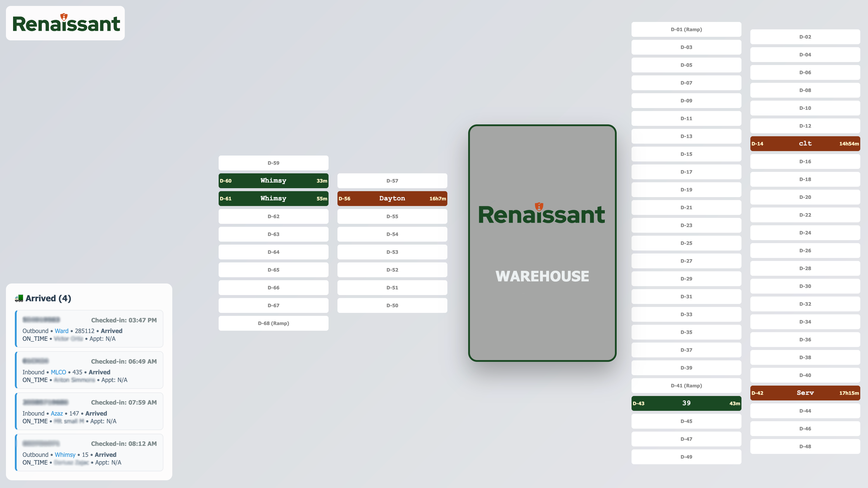This screenshot has width=868, height=488.
Task: Click the truck icon beside Arrived
Action: [x=19, y=298]
